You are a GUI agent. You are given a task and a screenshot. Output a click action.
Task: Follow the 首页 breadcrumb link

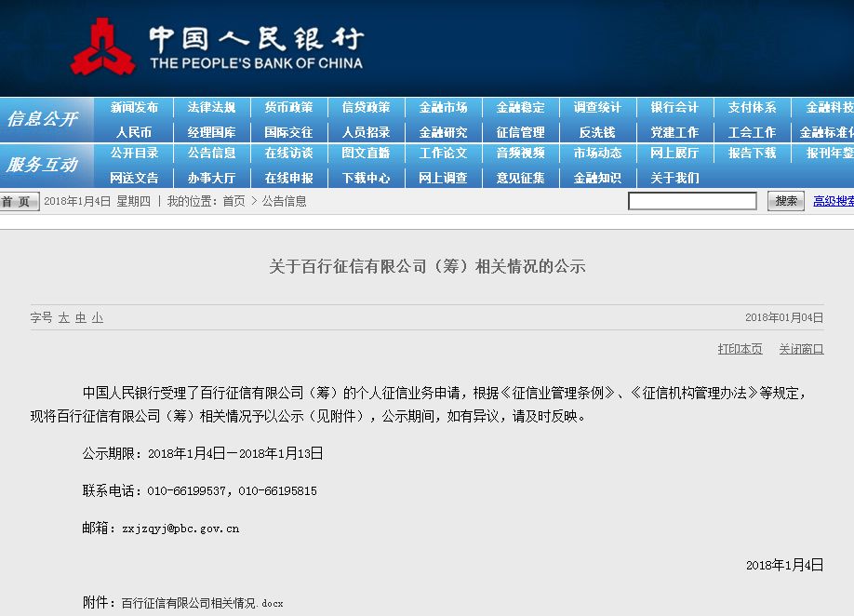234,202
